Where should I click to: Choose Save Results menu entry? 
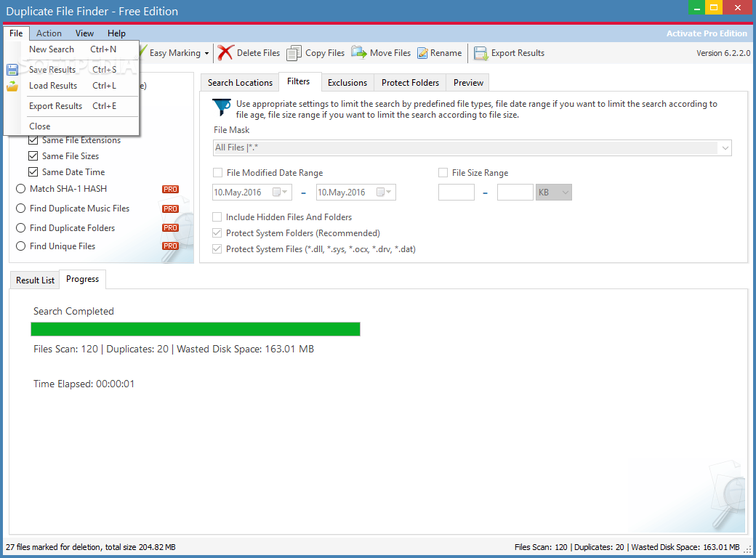[x=72, y=70]
